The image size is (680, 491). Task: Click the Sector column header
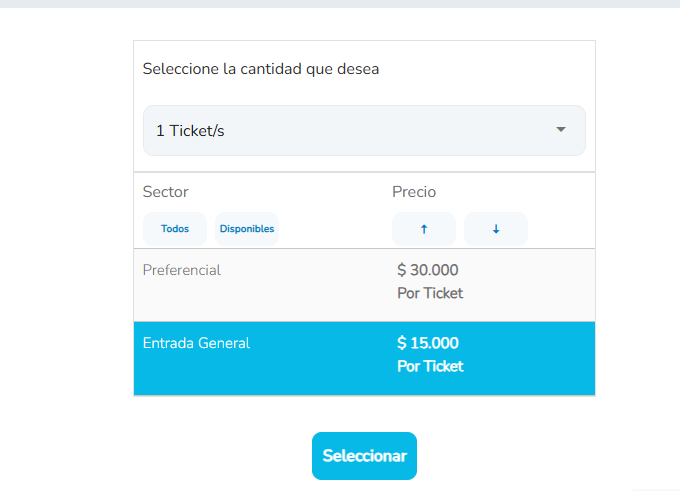point(166,192)
